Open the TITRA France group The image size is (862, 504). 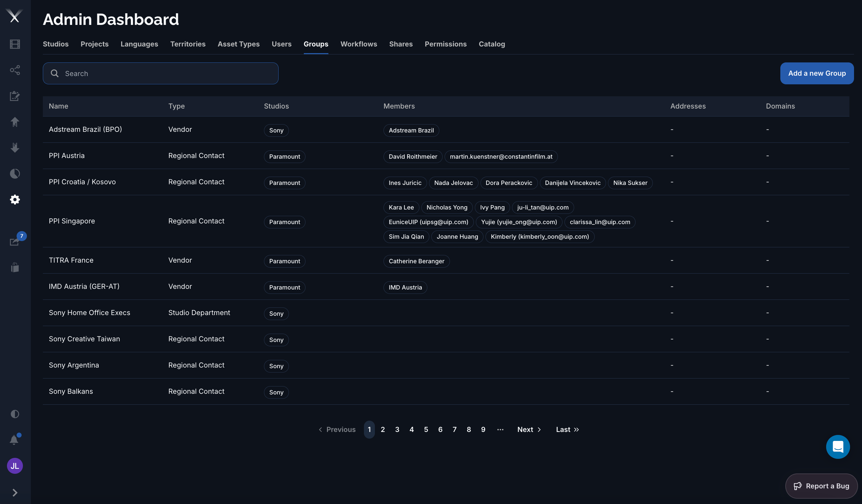point(71,260)
